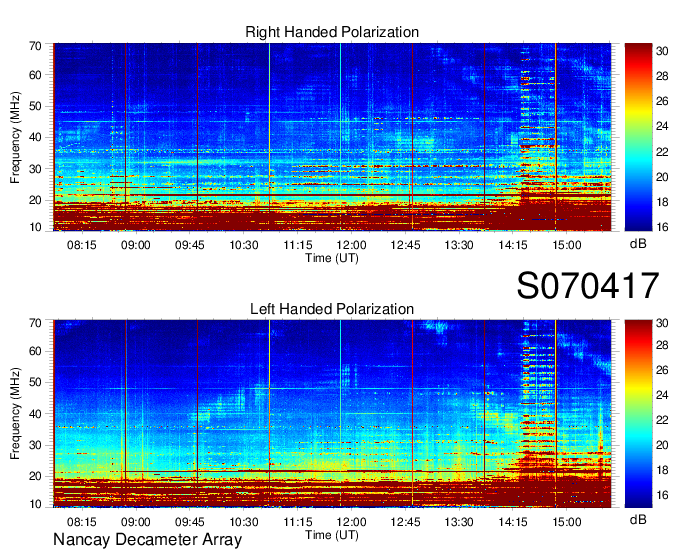Click "50" frequency tick of Right Handed plot
The height and width of the screenshot is (552, 680).
tap(35, 107)
